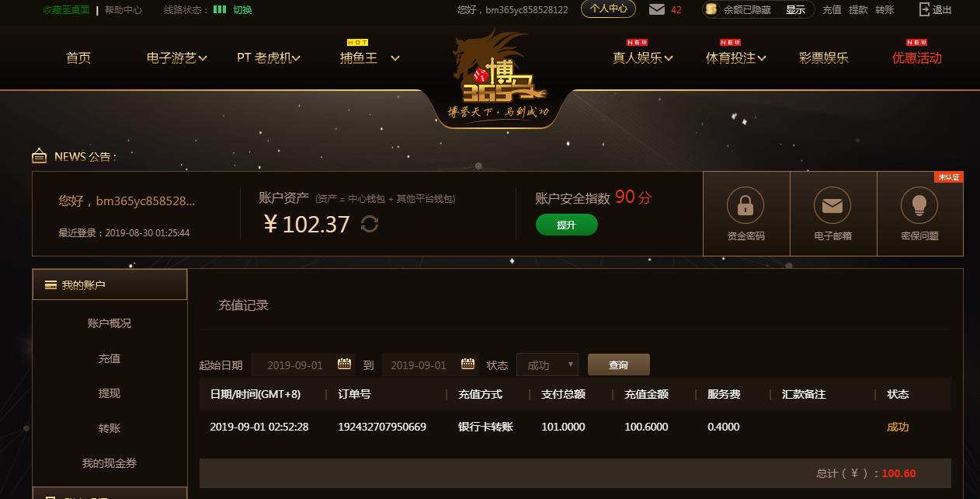980x499 pixels.
Task: Open the start date calendar icon
Action: [x=345, y=365]
